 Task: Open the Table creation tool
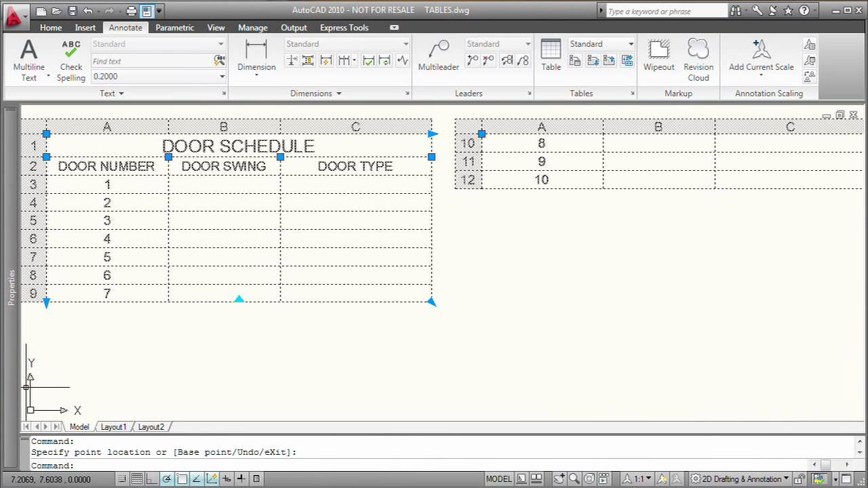pos(551,56)
